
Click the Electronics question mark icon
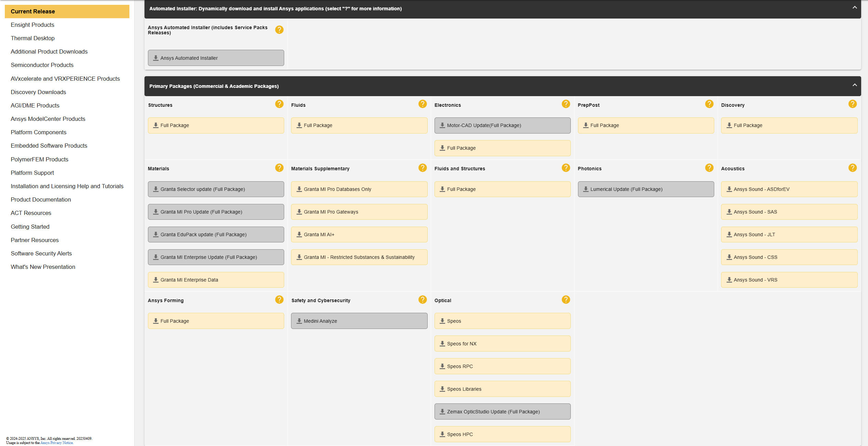coord(566,104)
